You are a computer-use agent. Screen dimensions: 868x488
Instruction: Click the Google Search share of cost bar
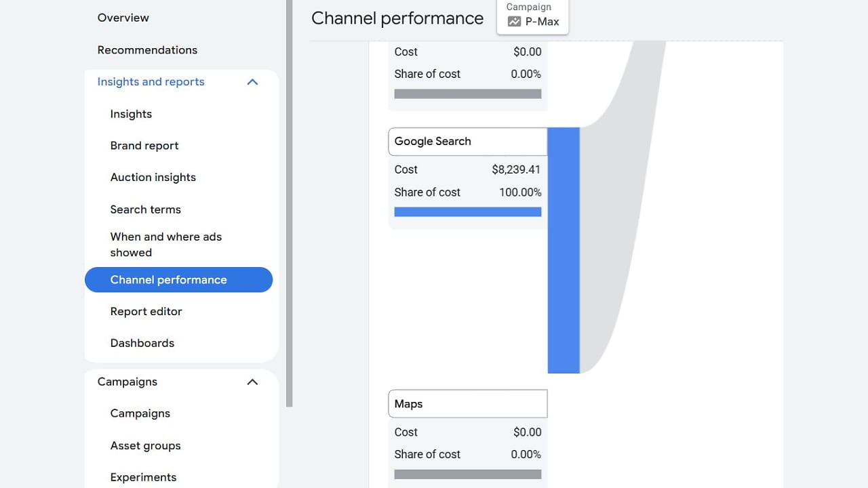(x=467, y=211)
